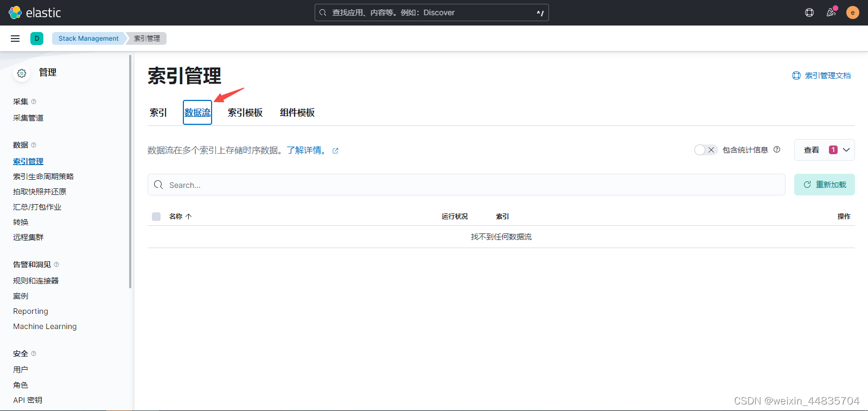The image size is (868, 411).
Task: Click the Stack Management breadcrumb
Action: pyautogui.click(x=88, y=39)
